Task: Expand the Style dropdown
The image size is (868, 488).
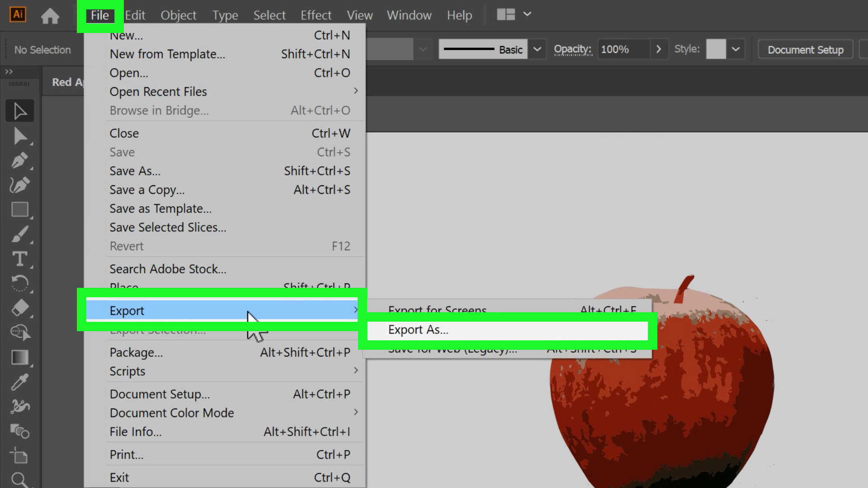Action: tap(736, 49)
